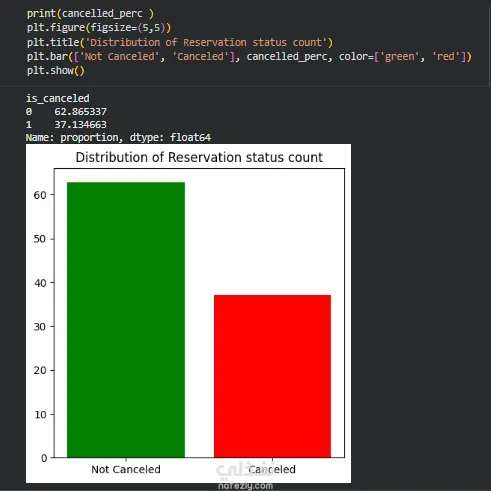Click the is_canceled output header
The width and height of the screenshot is (491, 491).
click(x=58, y=98)
